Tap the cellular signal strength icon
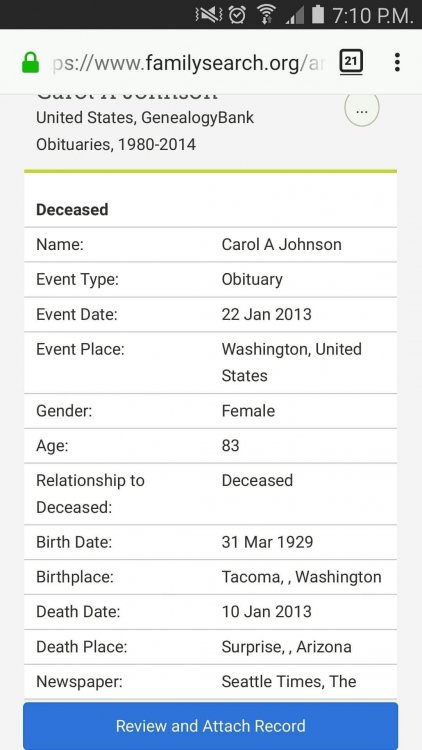 [x=295, y=15]
